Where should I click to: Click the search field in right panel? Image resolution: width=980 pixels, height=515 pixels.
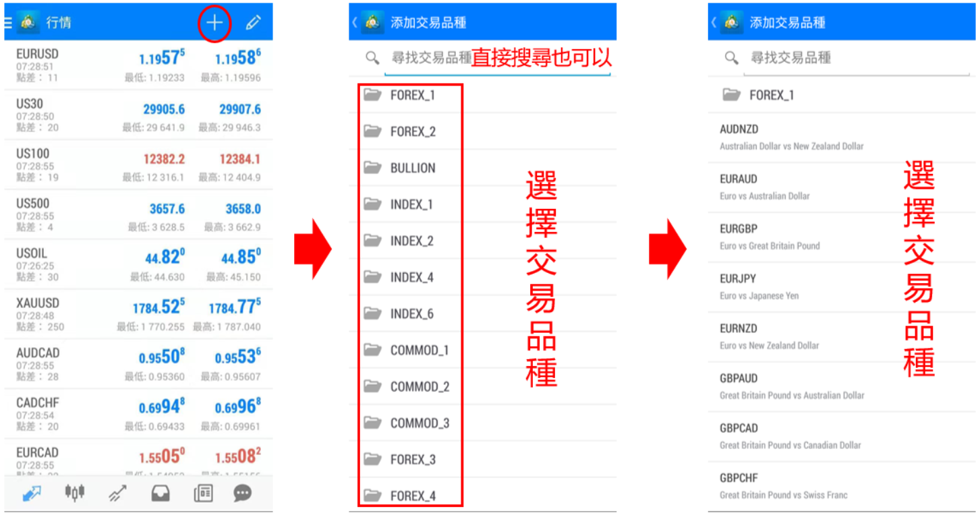coord(857,58)
